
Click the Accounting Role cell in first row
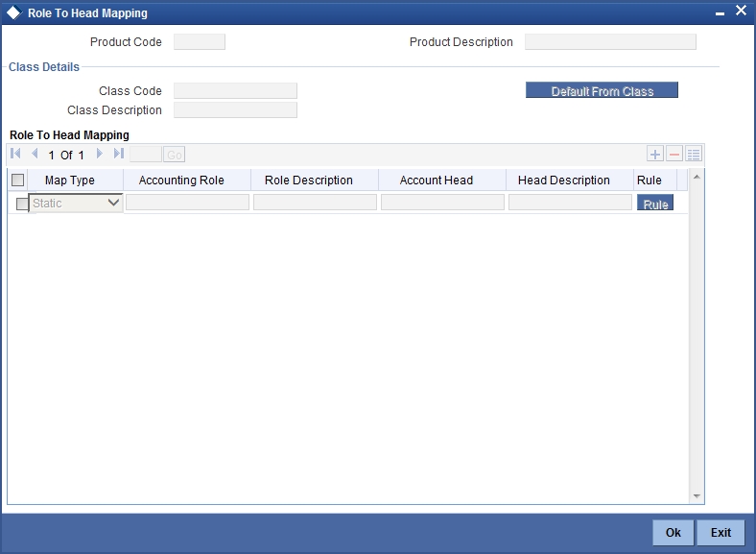(x=187, y=203)
